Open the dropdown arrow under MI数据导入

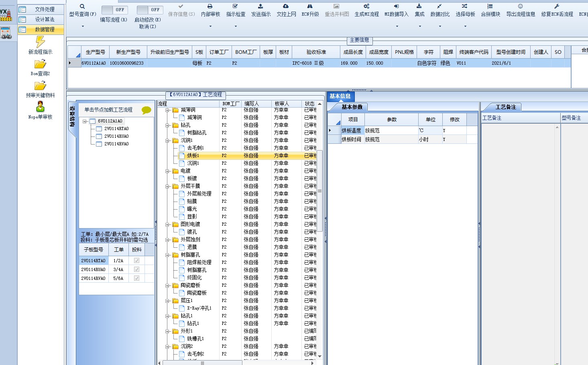397,27
